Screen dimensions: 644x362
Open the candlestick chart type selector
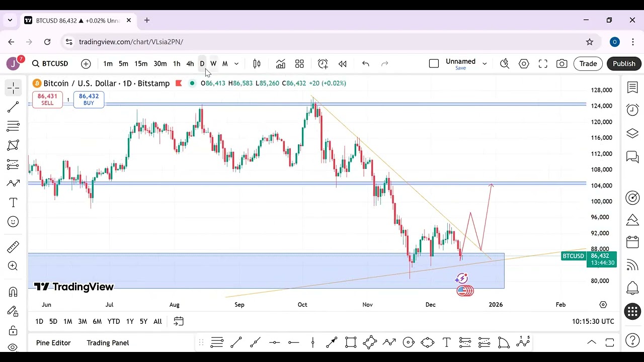click(257, 64)
